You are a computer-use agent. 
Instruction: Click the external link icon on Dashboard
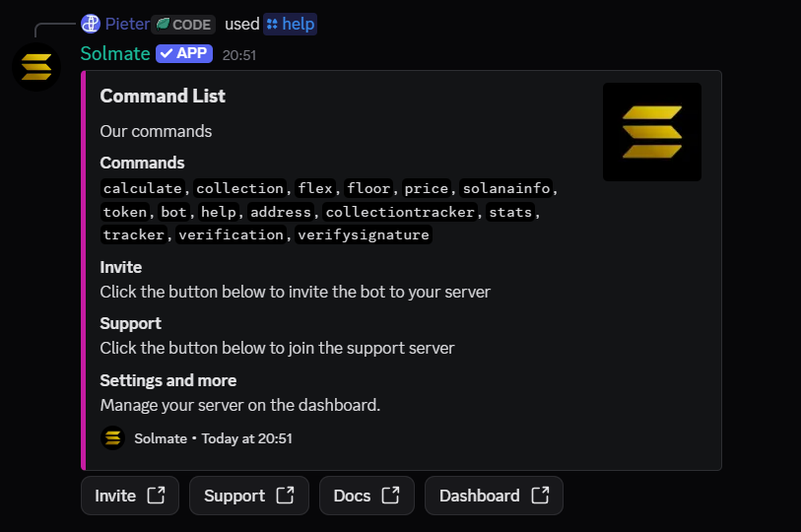[x=540, y=496]
